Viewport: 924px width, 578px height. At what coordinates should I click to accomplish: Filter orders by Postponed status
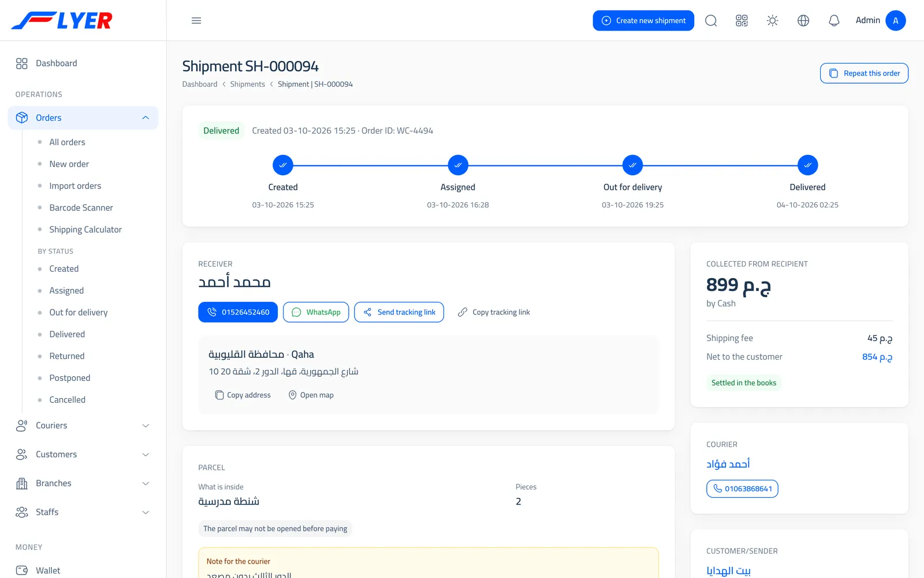tap(70, 378)
